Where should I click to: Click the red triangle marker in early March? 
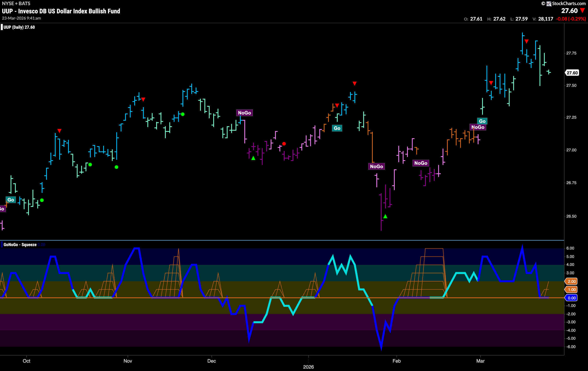pos(491,83)
